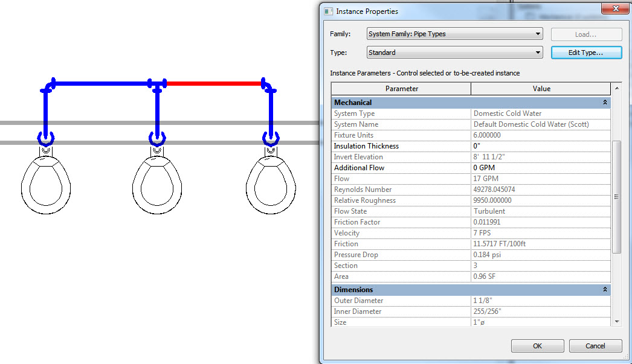Click the Relative Roughness value 9950.000000
Screen dimensions: 632x364
[541, 200]
